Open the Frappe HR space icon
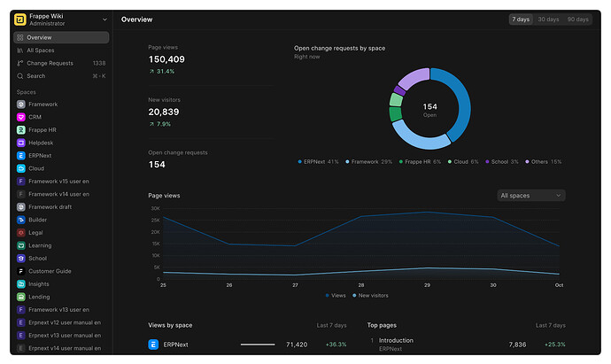Image resolution: width=611 pixels, height=364 pixels. (x=21, y=130)
